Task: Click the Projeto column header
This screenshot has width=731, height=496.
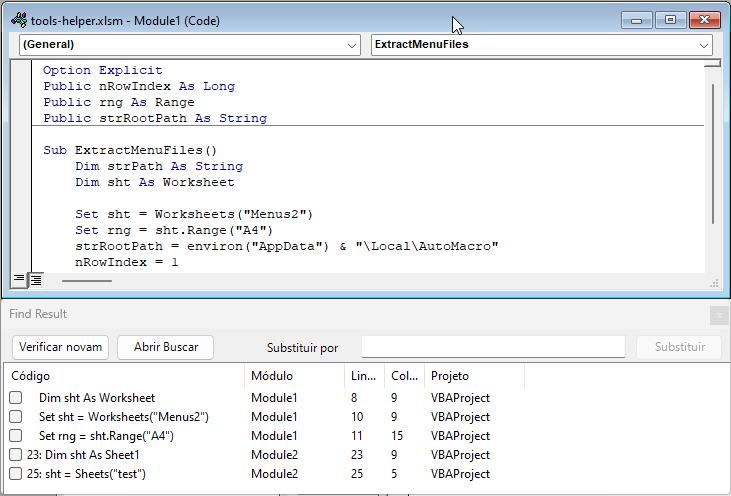Action: point(475,376)
